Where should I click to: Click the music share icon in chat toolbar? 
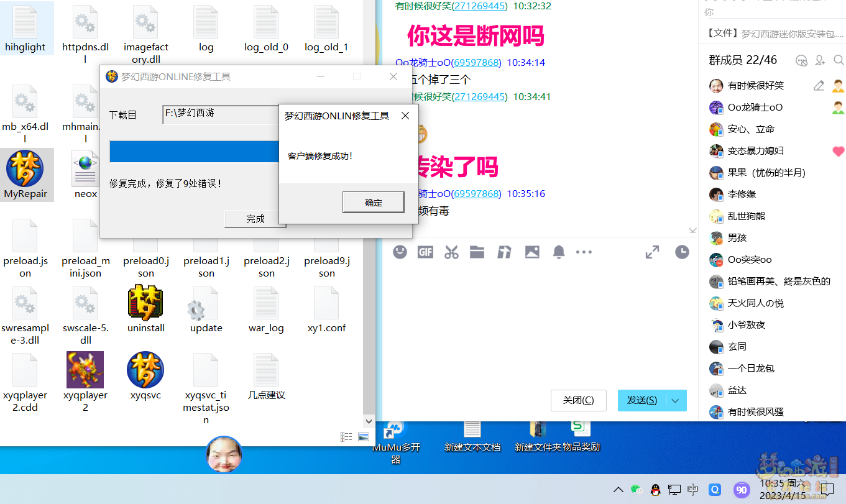504,252
